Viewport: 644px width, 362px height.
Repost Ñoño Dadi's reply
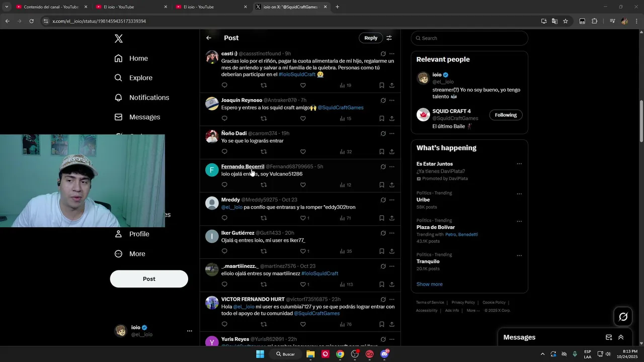264,152
